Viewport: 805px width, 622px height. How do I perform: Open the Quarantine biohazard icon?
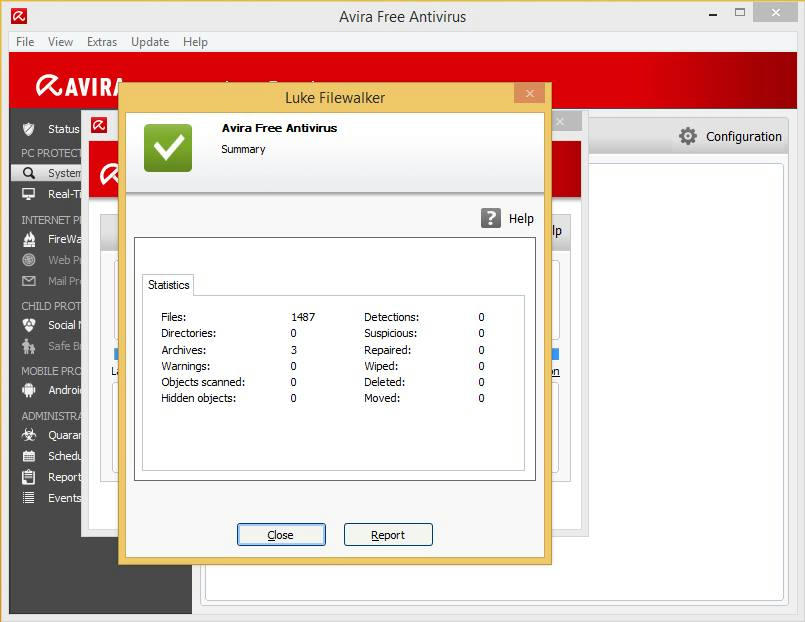(x=29, y=435)
